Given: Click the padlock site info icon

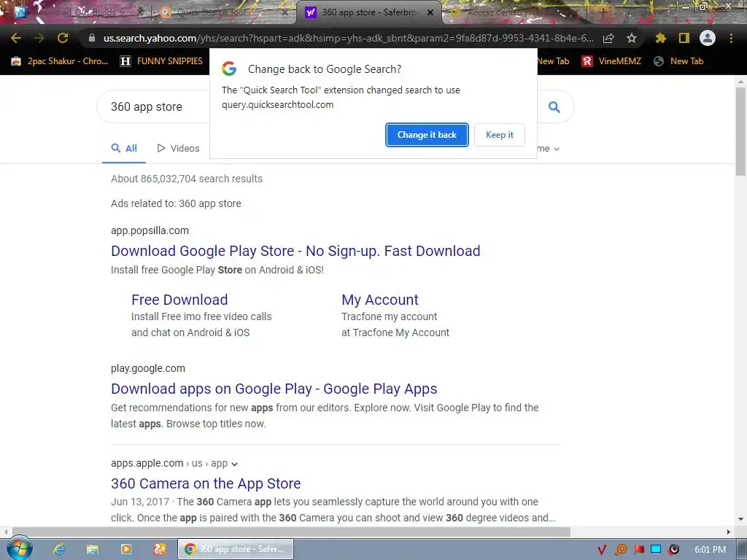Looking at the screenshot, I should [x=92, y=38].
